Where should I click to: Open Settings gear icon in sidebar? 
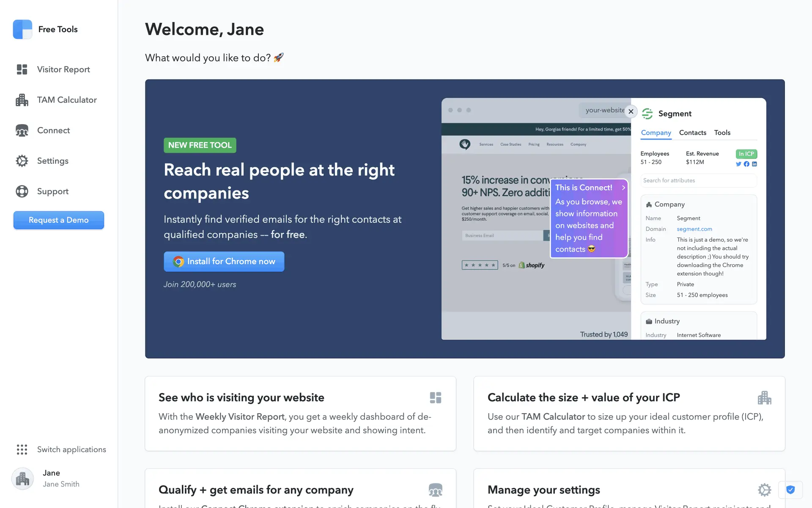click(22, 161)
